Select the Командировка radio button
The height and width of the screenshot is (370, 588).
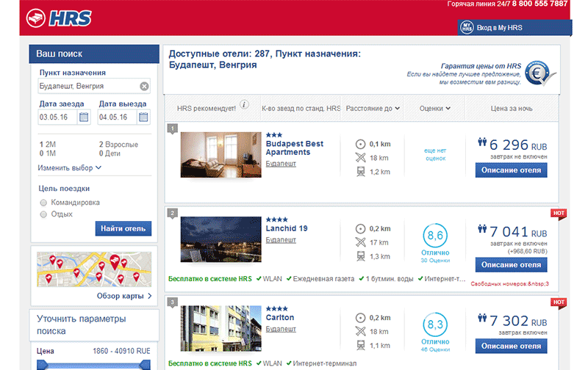(43, 203)
